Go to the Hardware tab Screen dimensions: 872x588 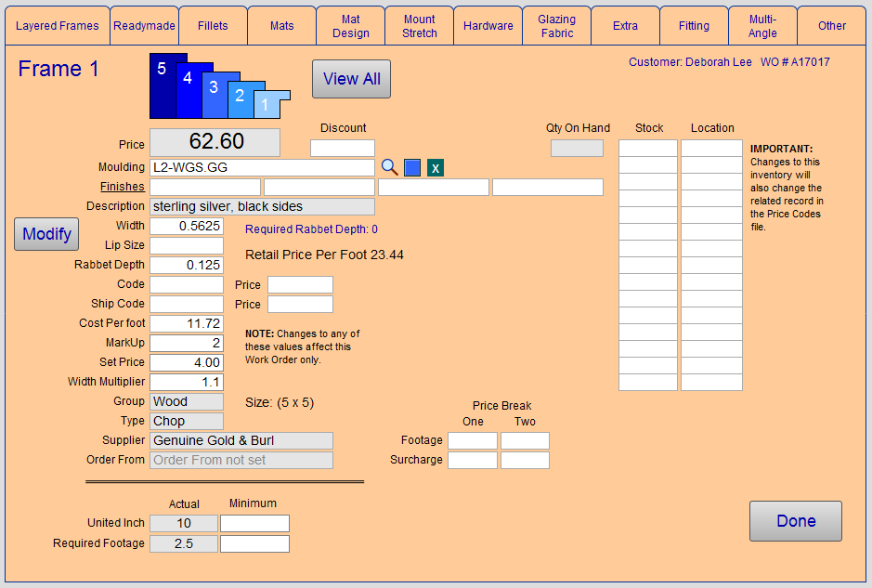tap(488, 26)
